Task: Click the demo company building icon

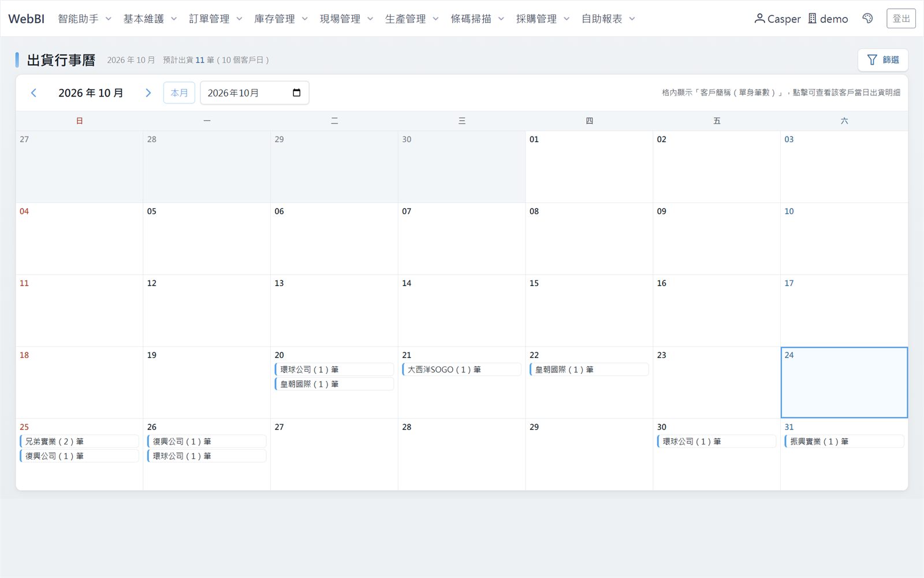Action: point(812,18)
